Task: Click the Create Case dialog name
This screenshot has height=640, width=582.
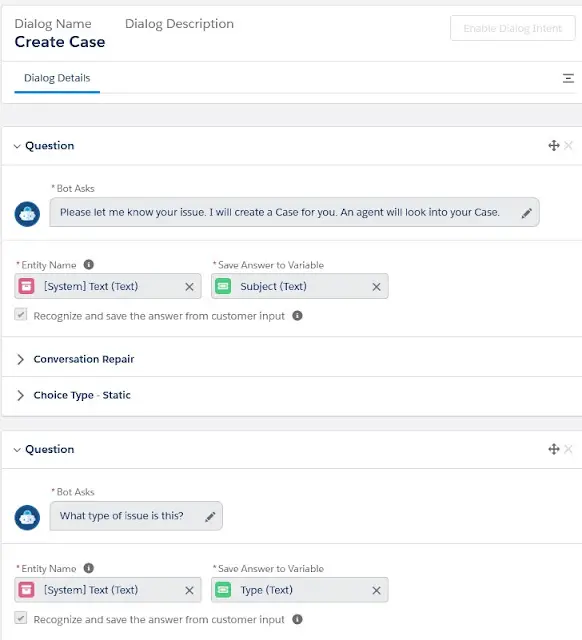Action: tap(60, 42)
